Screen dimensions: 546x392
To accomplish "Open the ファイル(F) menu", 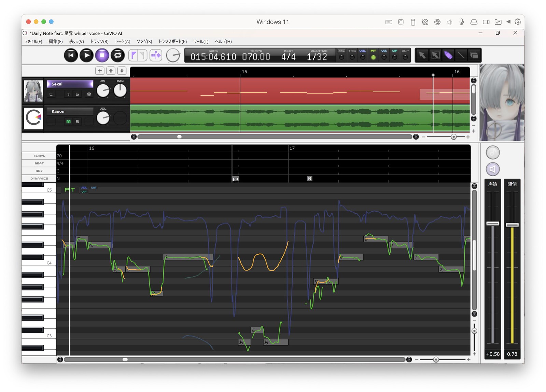I will [33, 41].
